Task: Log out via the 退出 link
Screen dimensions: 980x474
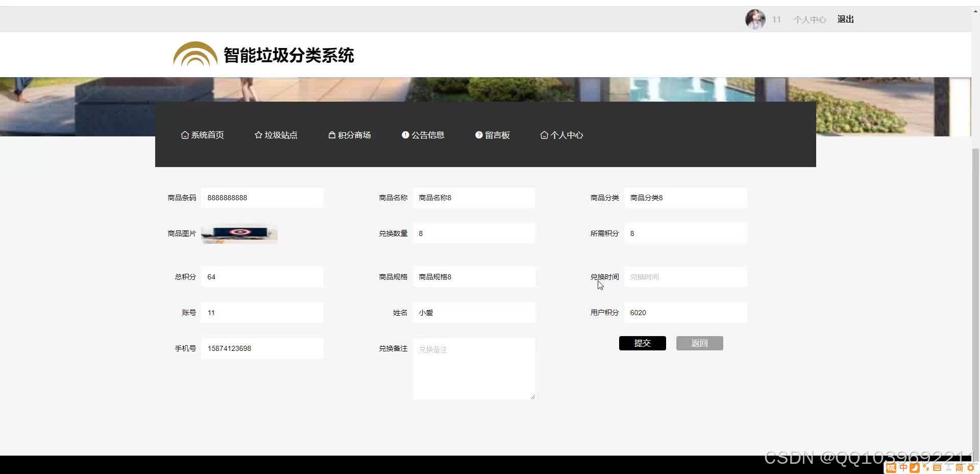Action: pos(845,19)
